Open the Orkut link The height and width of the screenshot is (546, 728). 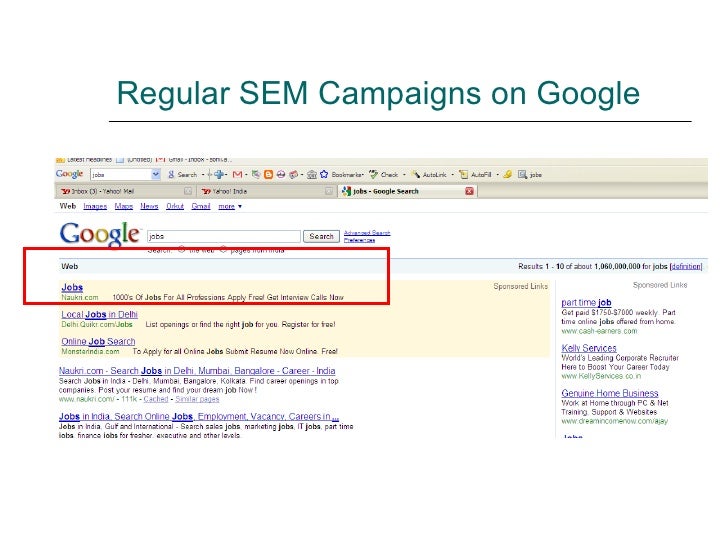175,207
